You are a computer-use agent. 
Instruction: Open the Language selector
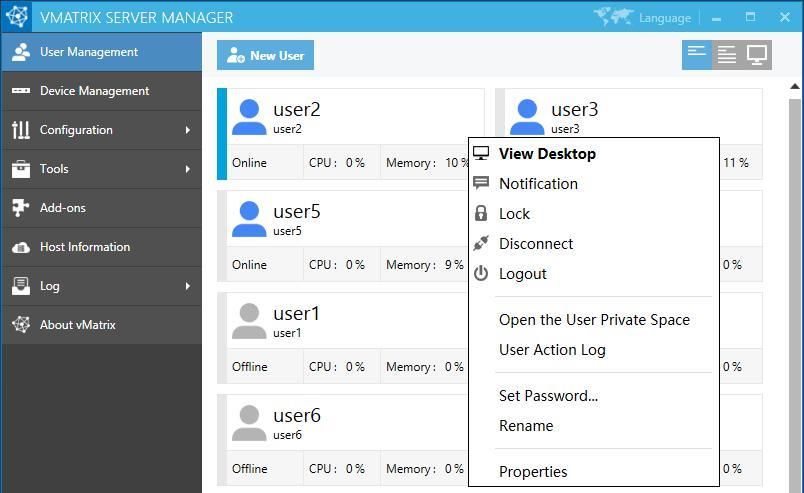pyautogui.click(x=665, y=18)
